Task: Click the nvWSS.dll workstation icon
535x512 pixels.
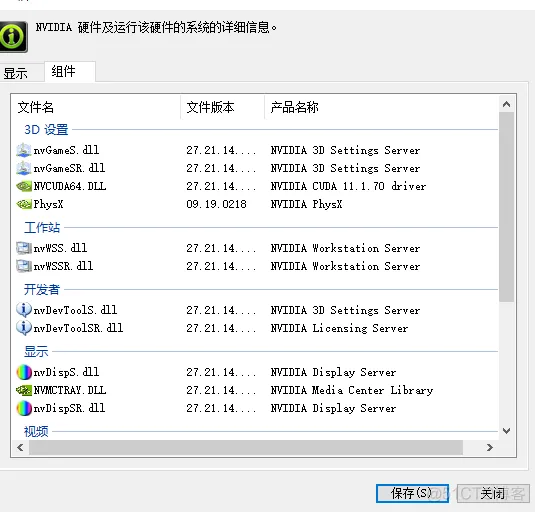Action: (24, 248)
